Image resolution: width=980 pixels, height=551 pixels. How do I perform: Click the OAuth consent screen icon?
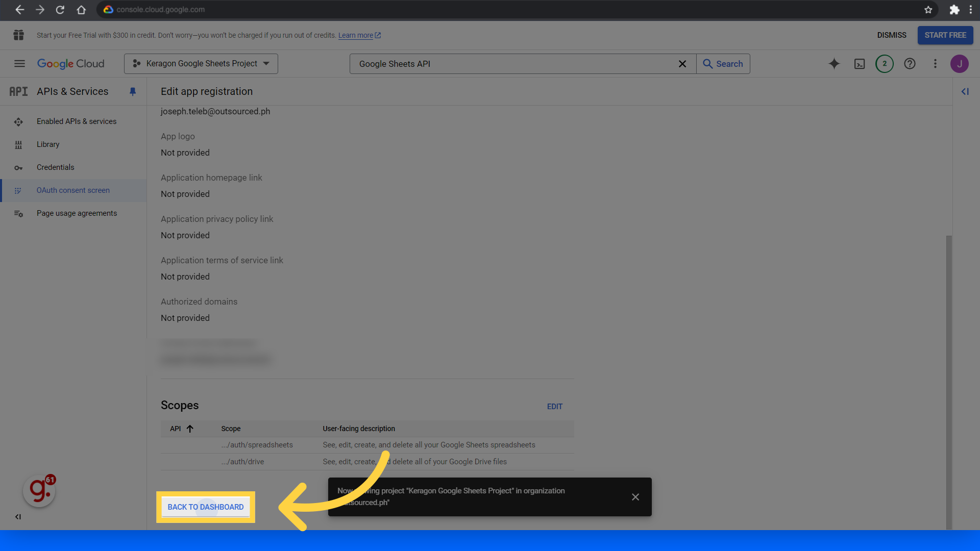pyautogui.click(x=18, y=191)
